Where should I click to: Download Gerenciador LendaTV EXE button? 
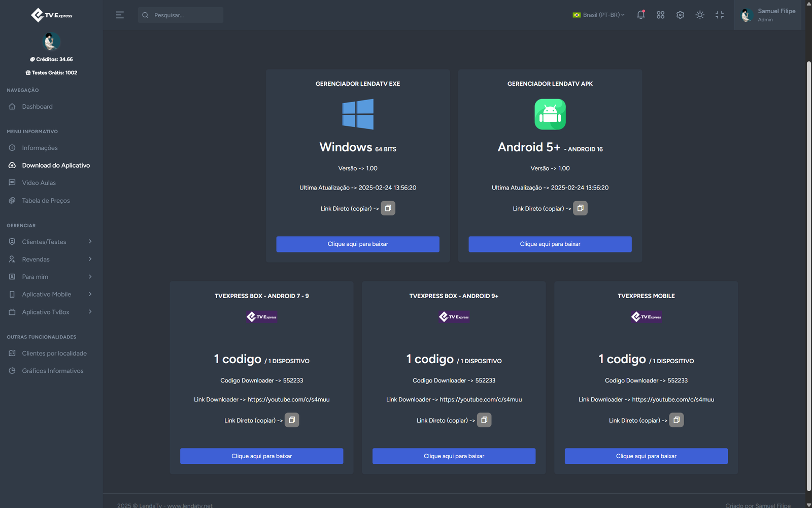[358, 244]
